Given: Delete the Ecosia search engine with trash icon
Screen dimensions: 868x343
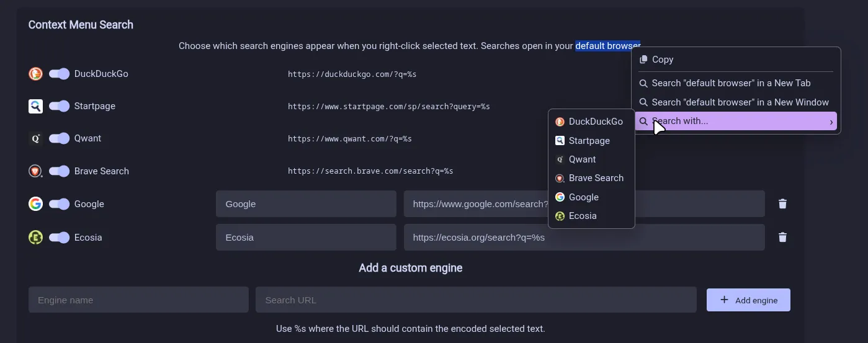Looking at the screenshot, I should [x=782, y=238].
